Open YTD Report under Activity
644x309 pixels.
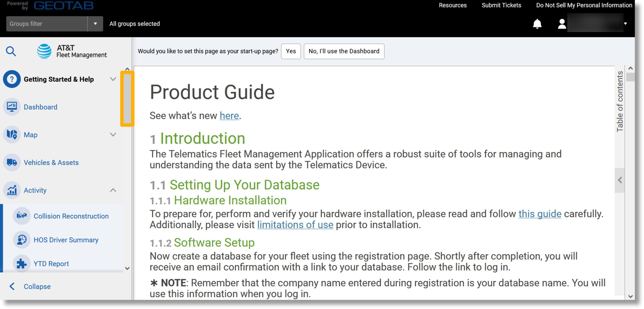point(51,264)
